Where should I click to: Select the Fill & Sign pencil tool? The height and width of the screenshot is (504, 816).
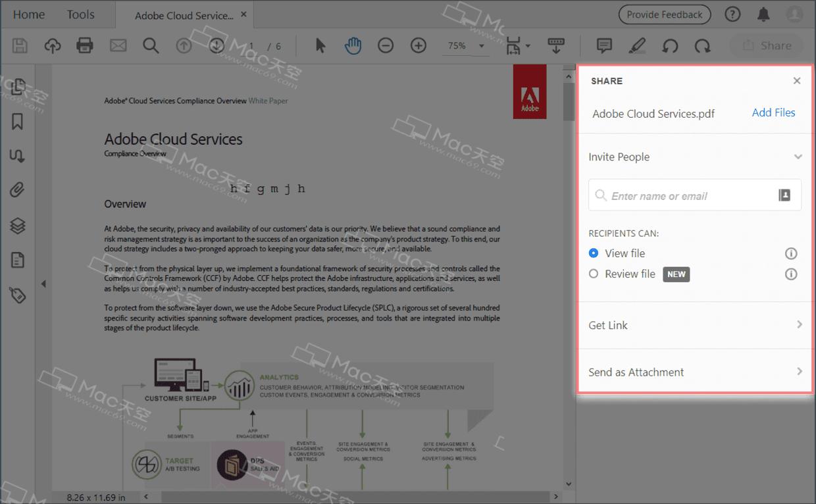tap(637, 46)
